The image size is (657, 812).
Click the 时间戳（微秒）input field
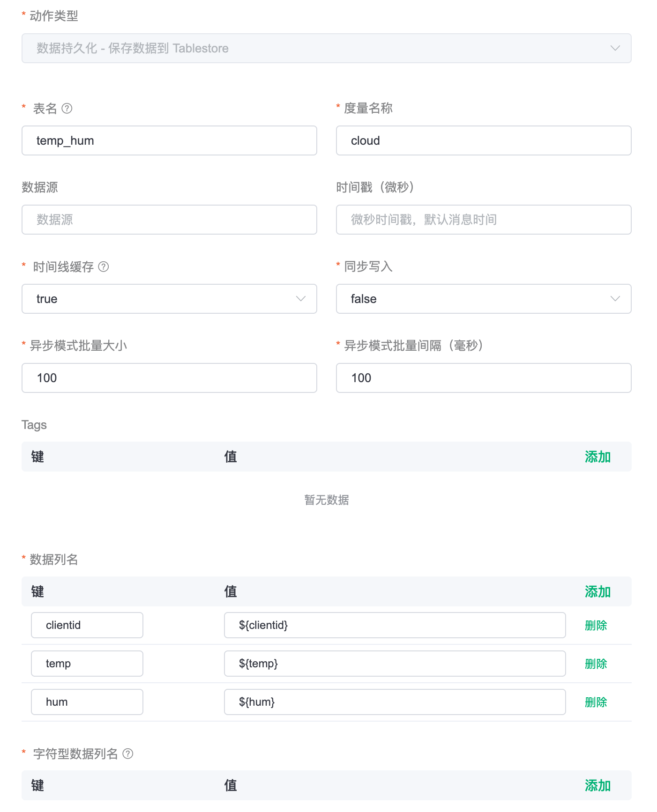coord(483,220)
